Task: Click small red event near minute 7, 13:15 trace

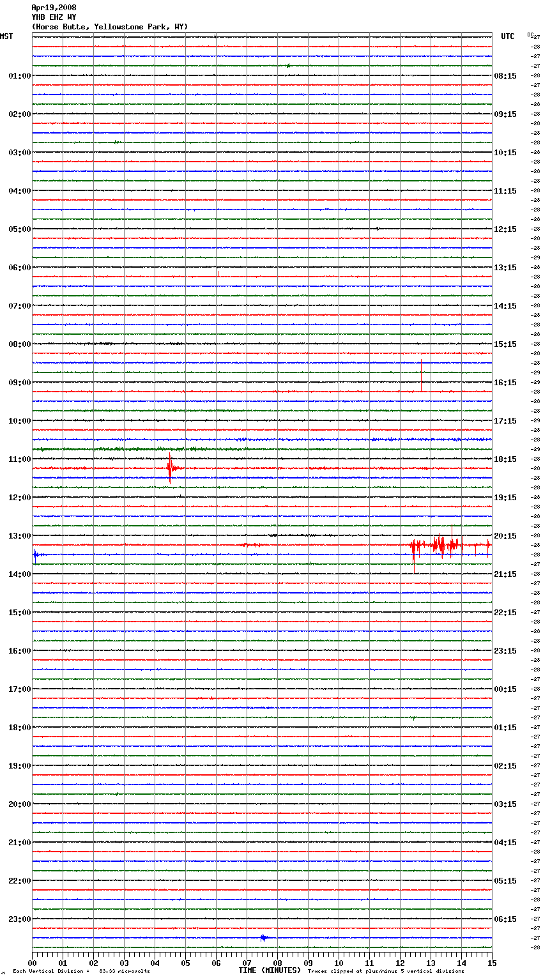Action: click(250, 545)
